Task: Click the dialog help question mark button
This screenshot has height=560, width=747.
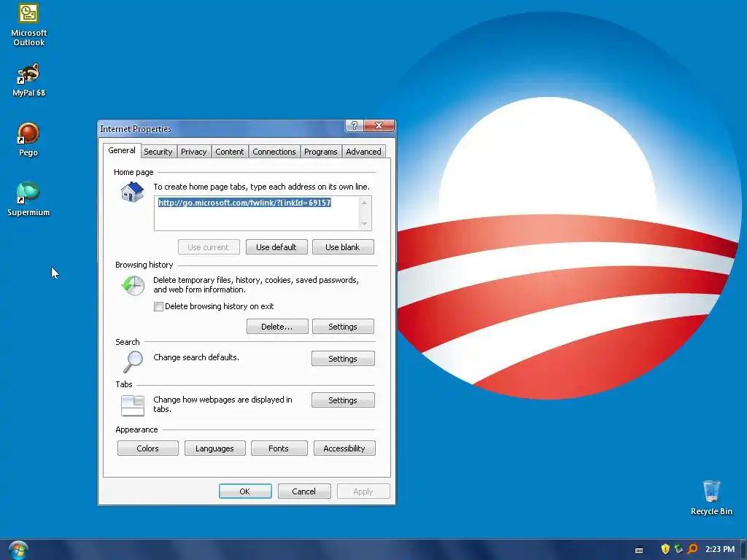Action: click(354, 125)
